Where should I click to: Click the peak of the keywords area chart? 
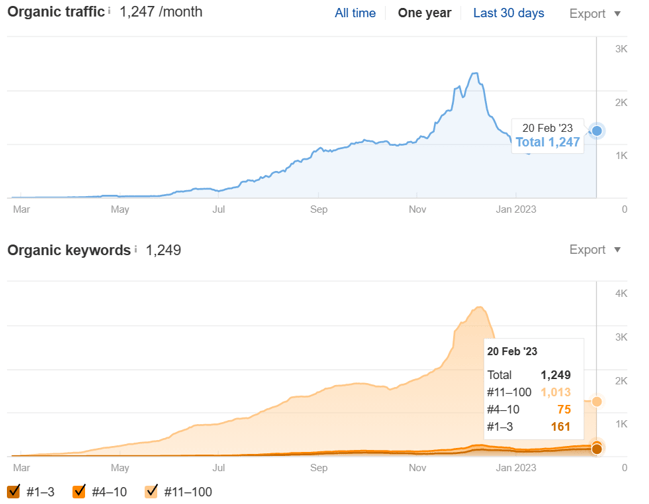coord(481,307)
